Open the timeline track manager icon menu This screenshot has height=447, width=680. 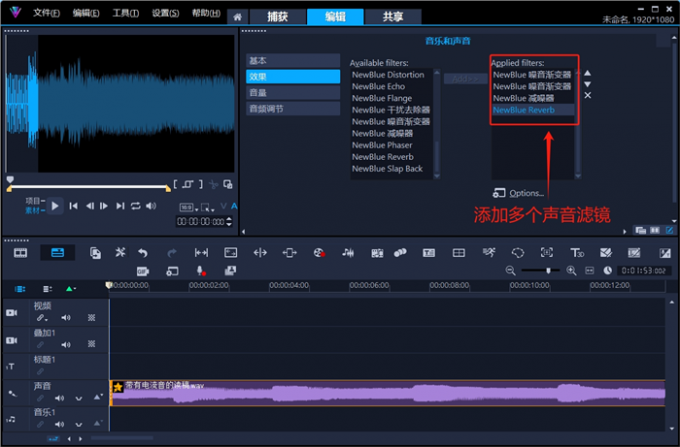pyautogui.click(x=47, y=289)
